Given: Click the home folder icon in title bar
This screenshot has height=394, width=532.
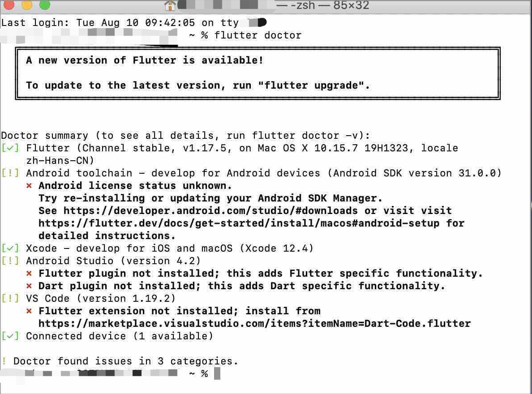Looking at the screenshot, I should tap(170, 5).
